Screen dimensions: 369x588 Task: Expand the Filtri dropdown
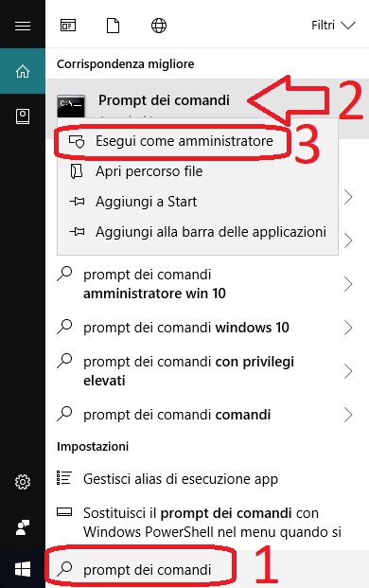pos(333,26)
